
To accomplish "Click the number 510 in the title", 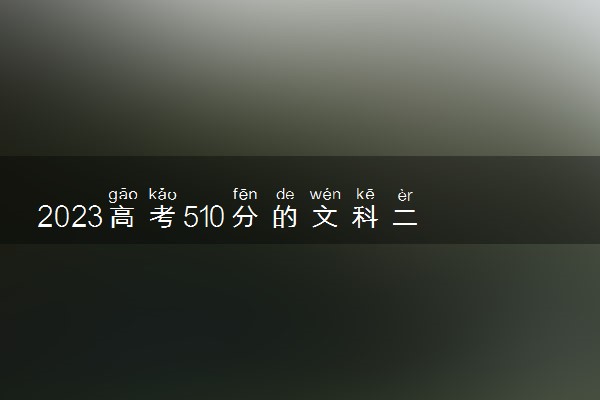I will click(204, 217).
